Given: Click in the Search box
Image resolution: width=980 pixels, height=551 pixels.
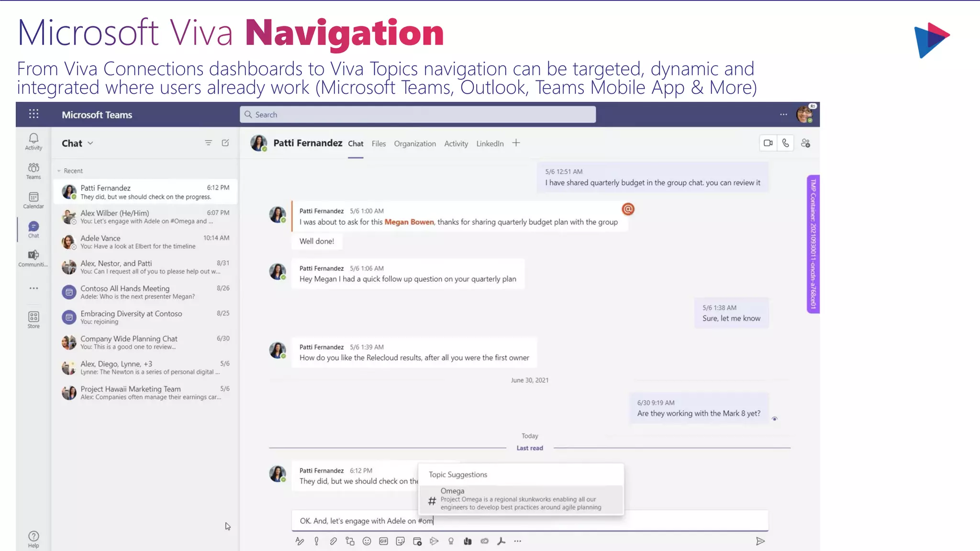Looking at the screenshot, I should (418, 114).
